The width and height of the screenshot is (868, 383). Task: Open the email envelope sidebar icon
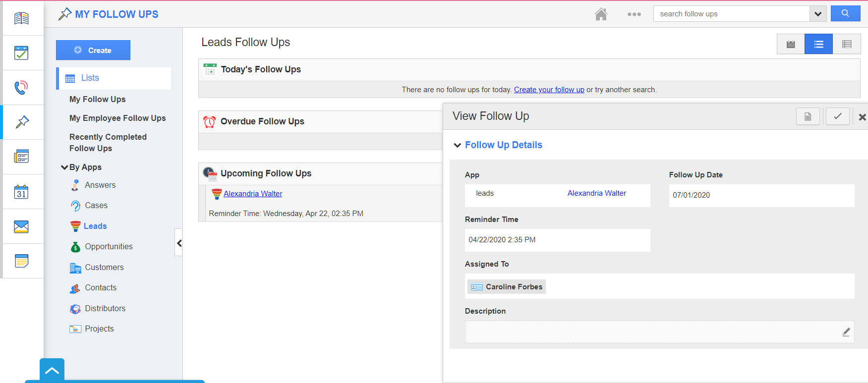[x=21, y=226]
